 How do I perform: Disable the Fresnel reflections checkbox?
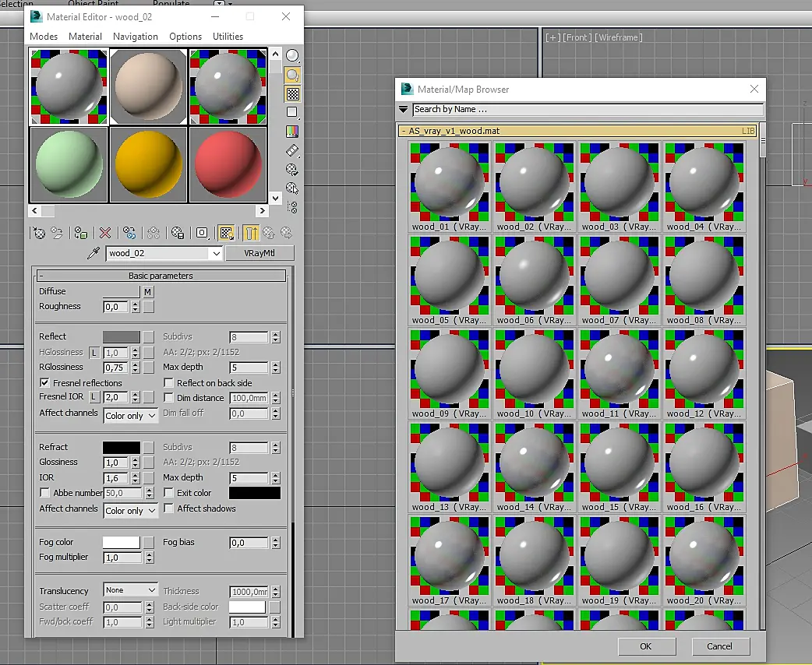(44, 383)
